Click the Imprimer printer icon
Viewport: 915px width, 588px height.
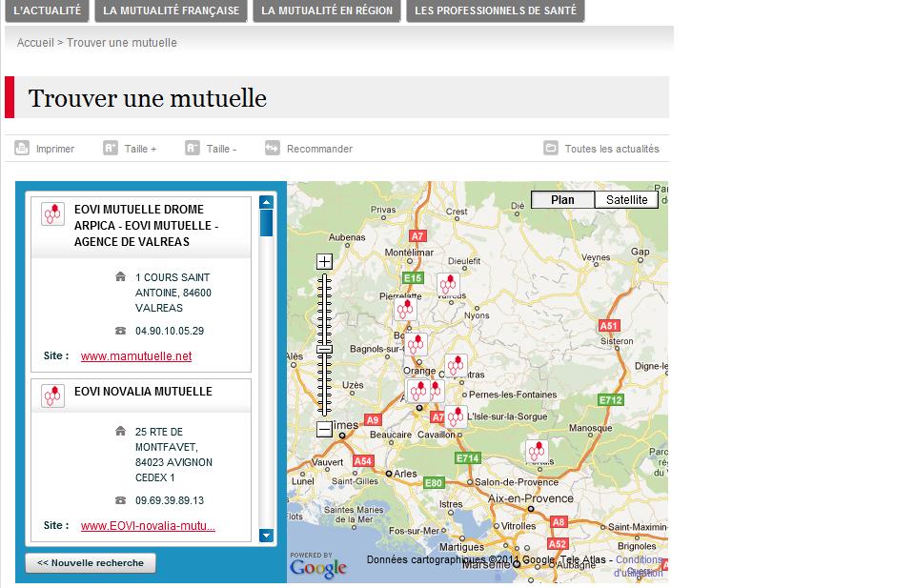[22, 148]
